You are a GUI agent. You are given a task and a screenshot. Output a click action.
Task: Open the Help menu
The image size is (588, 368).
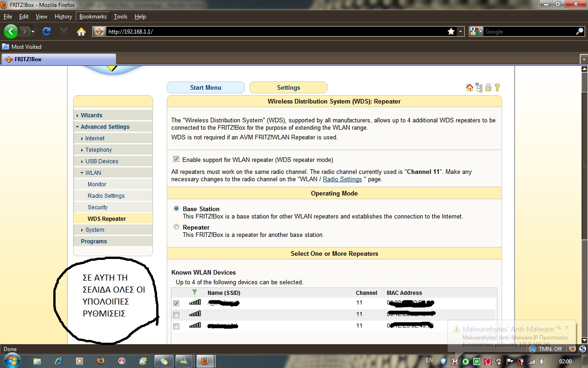[140, 16]
